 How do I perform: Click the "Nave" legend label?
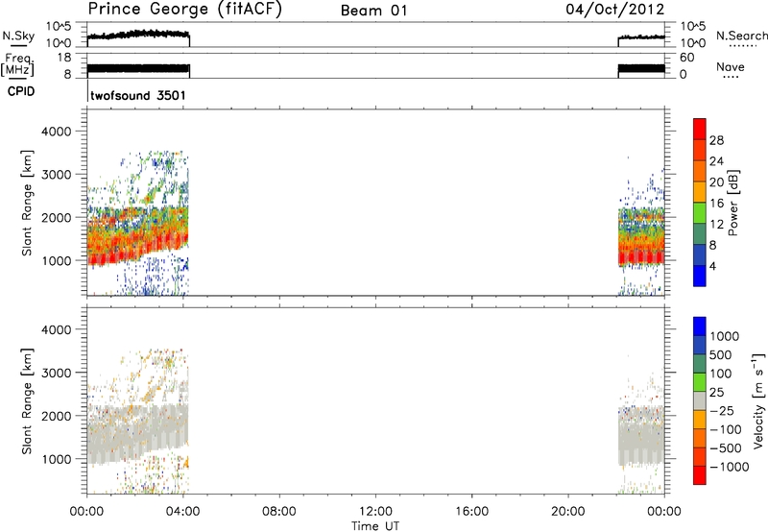[x=731, y=66]
